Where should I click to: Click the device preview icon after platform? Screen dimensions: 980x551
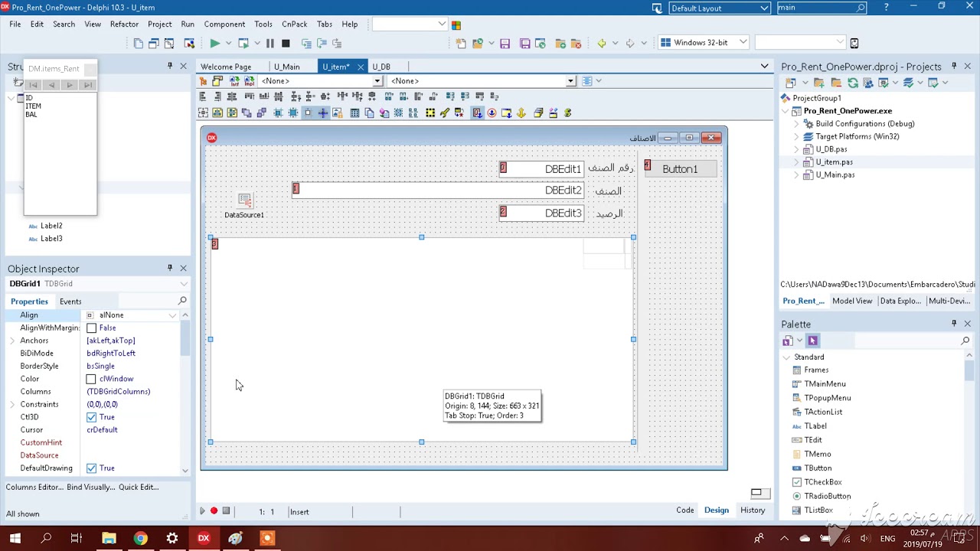pos(854,43)
